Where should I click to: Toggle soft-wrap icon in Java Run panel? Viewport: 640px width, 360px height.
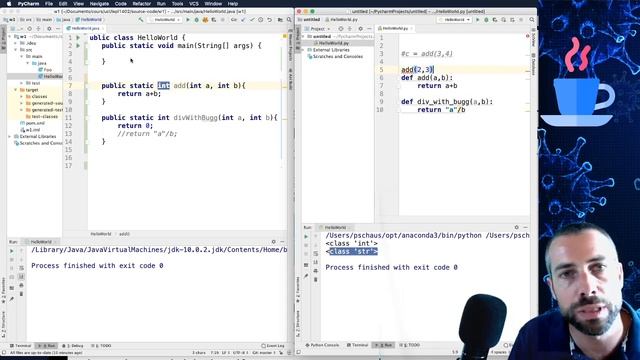click(22, 268)
